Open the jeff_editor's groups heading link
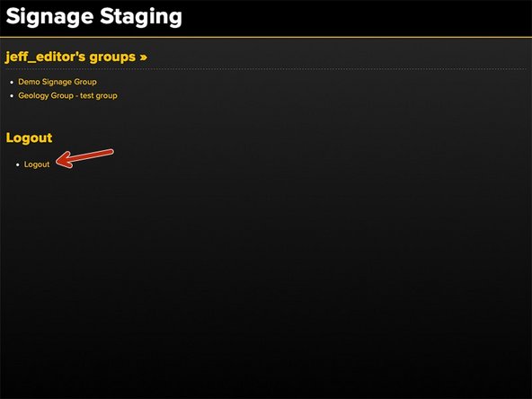 click(x=76, y=57)
